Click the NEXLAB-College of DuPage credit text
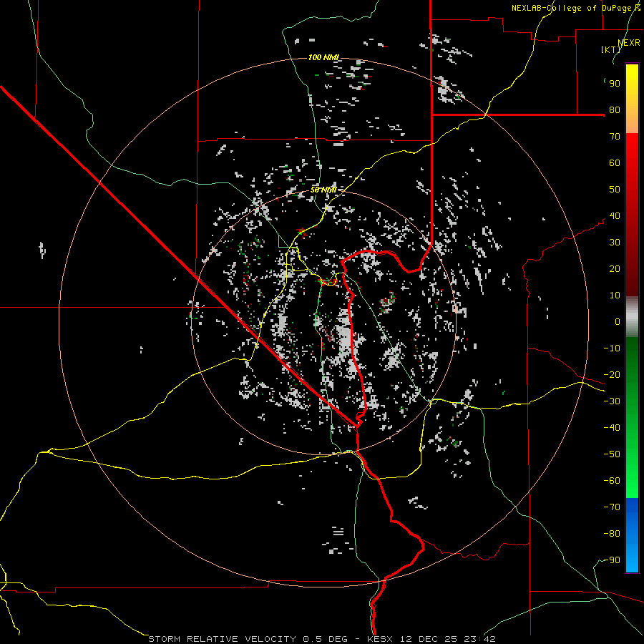Image resolution: width=644 pixels, height=644 pixels. click(x=576, y=8)
